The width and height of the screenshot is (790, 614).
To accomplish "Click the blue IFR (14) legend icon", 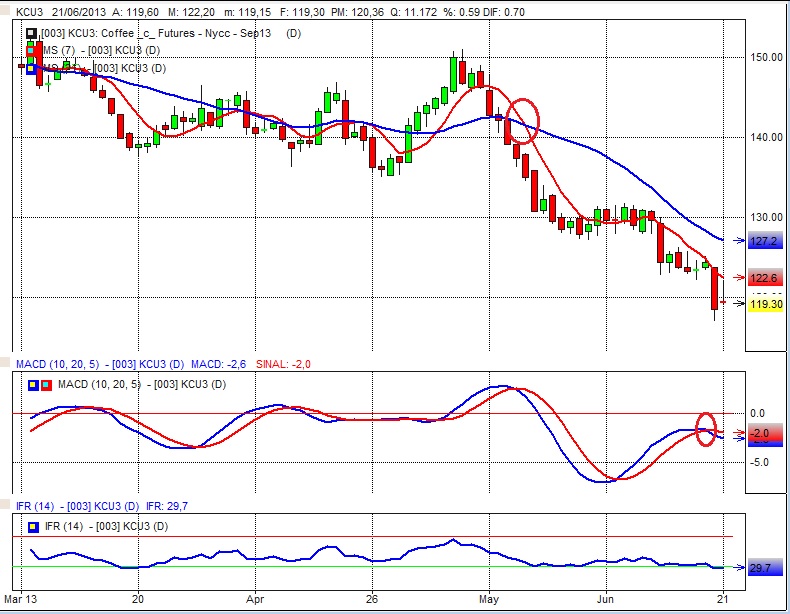I will [x=33, y=525].
